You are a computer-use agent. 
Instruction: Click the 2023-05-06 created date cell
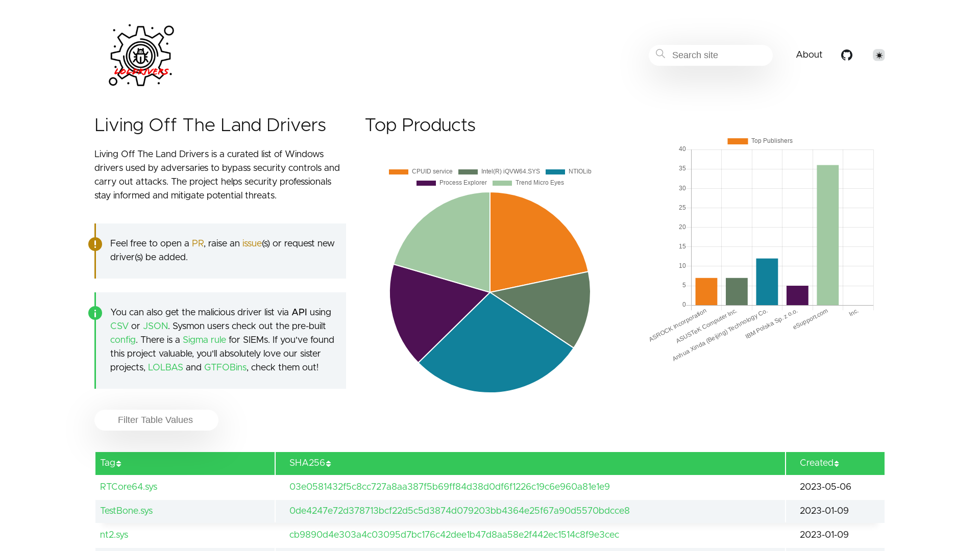(825, 487)
